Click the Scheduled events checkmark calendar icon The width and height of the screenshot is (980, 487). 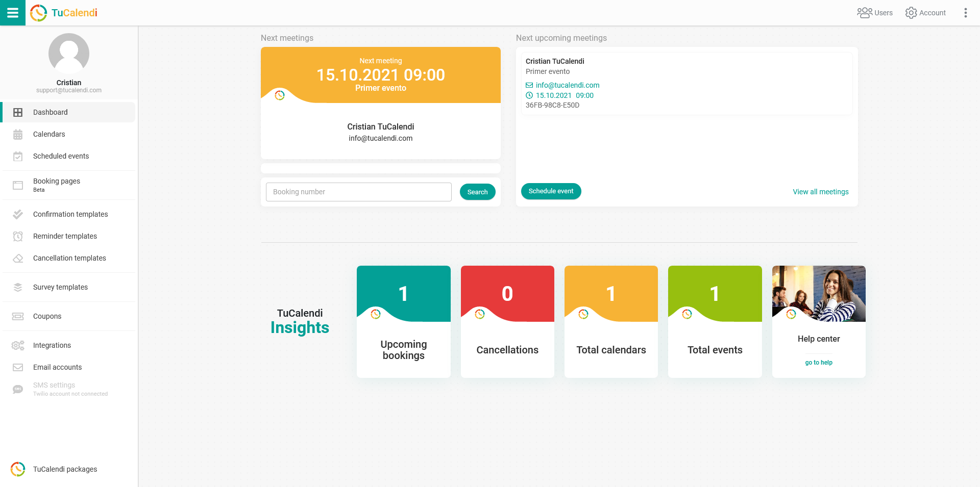pos(18,156)
